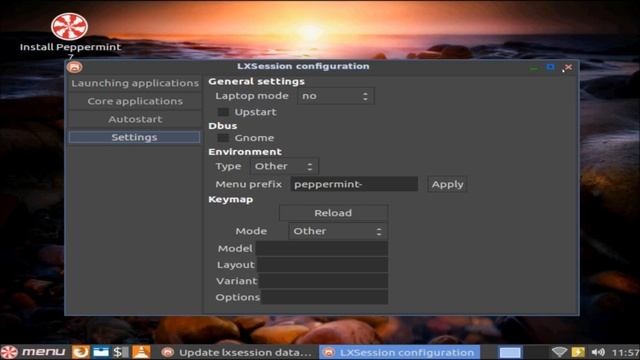The image size is (640, 360).
Task: Click the Menu prefix input field
Action: pyautogui.click(x=354, y=184)
